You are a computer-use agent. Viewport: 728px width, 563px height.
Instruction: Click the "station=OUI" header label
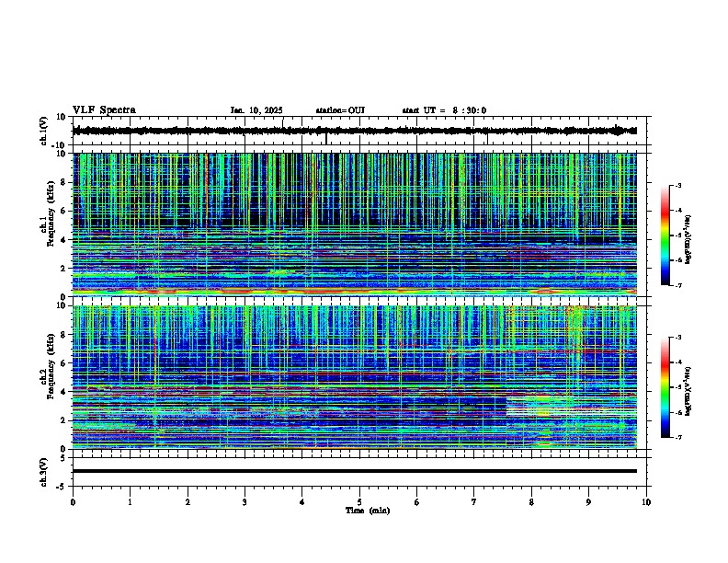coord(340,110)
